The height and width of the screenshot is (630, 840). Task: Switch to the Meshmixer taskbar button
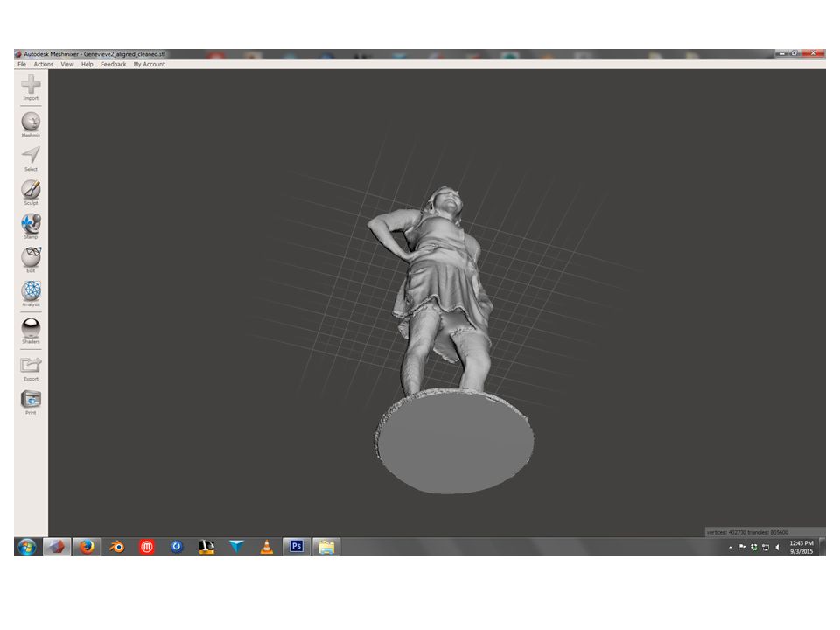(x=57, y=547)
